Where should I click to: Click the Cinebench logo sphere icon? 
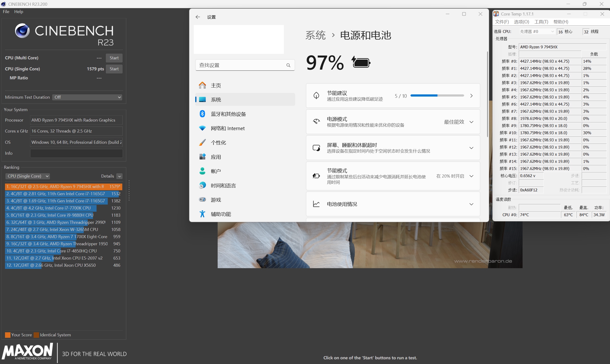[22, 31]
